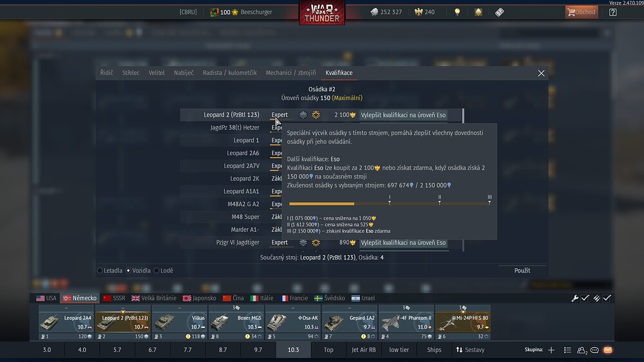644x362 pixels.
Task: Select Japonsko nation tab
Action: [x=199, y=298]
